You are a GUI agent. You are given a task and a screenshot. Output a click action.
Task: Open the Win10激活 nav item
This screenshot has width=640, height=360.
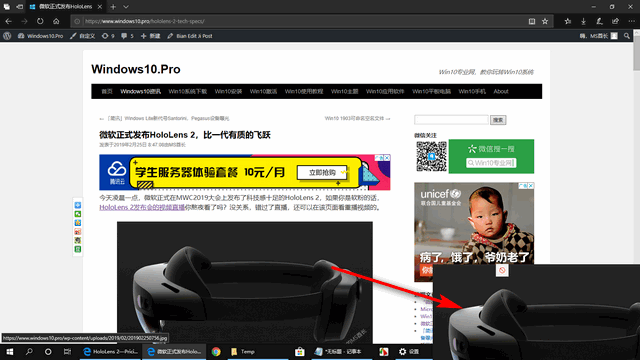[263, 91]
